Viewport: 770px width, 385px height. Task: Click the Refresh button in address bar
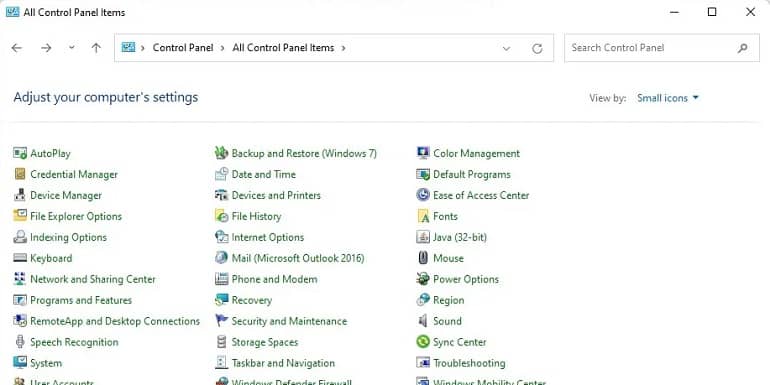[x=537, y=48]
